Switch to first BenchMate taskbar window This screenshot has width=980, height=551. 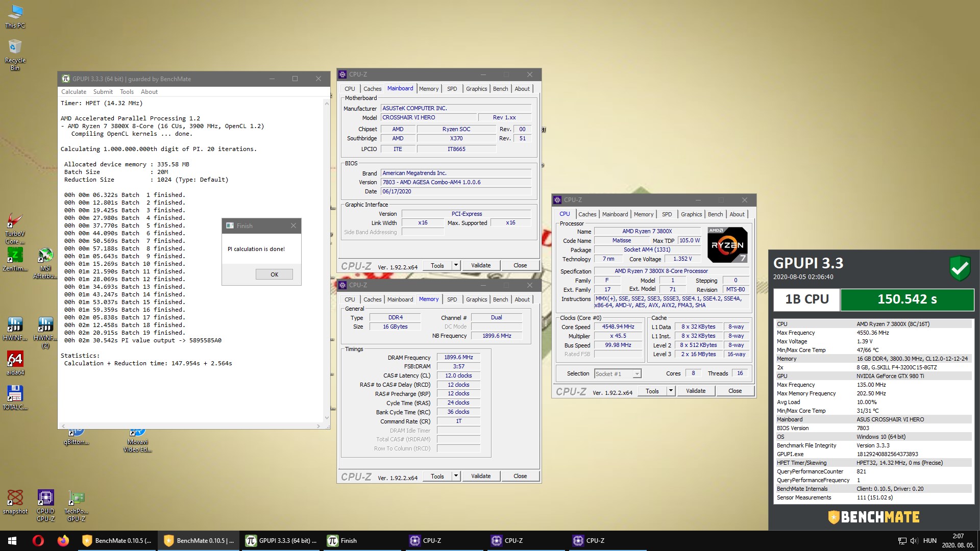point(117,541)
